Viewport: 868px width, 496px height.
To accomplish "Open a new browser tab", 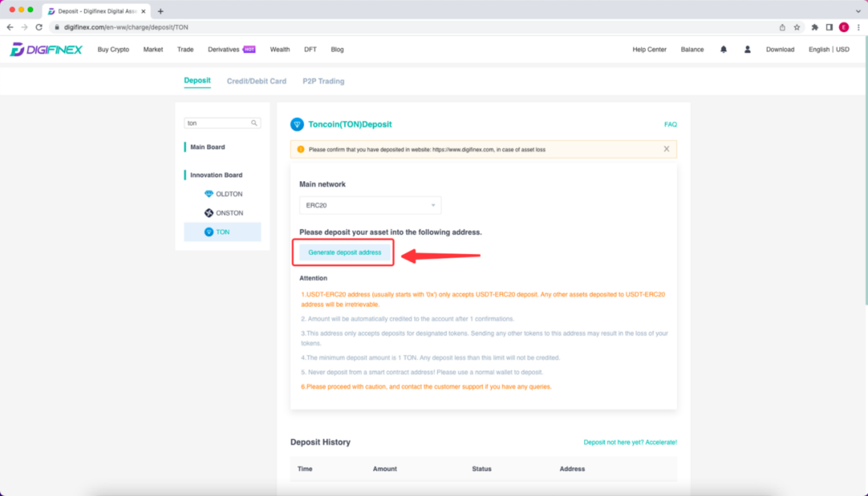I will point(160,11).
